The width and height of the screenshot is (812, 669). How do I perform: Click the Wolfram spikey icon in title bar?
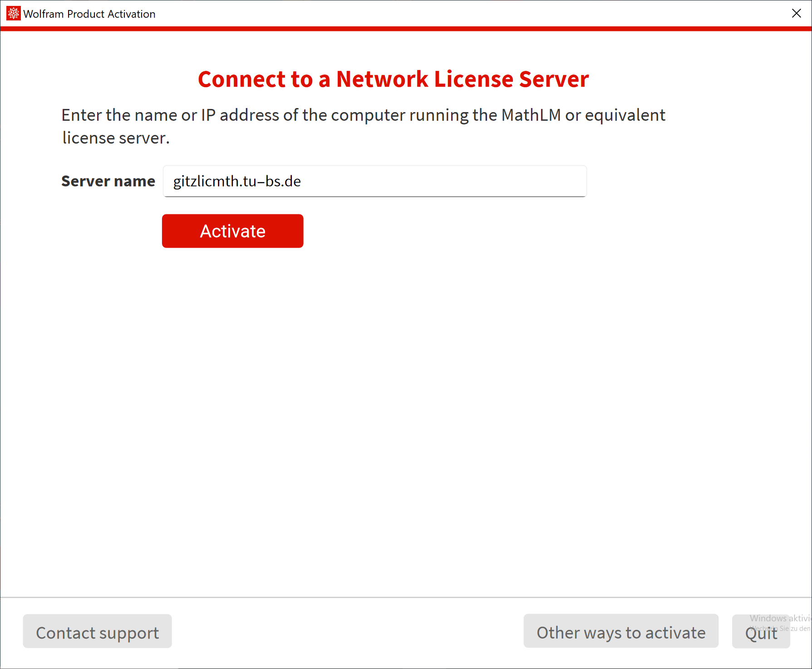point(14,14)
